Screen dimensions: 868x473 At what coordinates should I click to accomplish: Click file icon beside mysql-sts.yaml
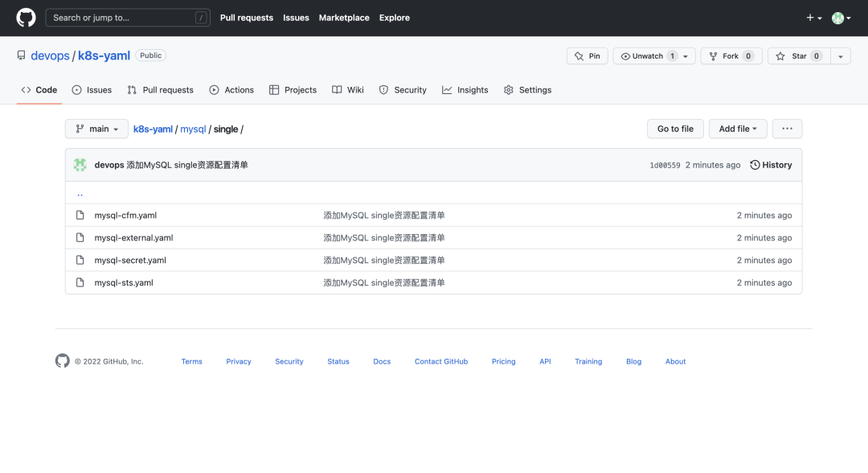pos(80,282)
